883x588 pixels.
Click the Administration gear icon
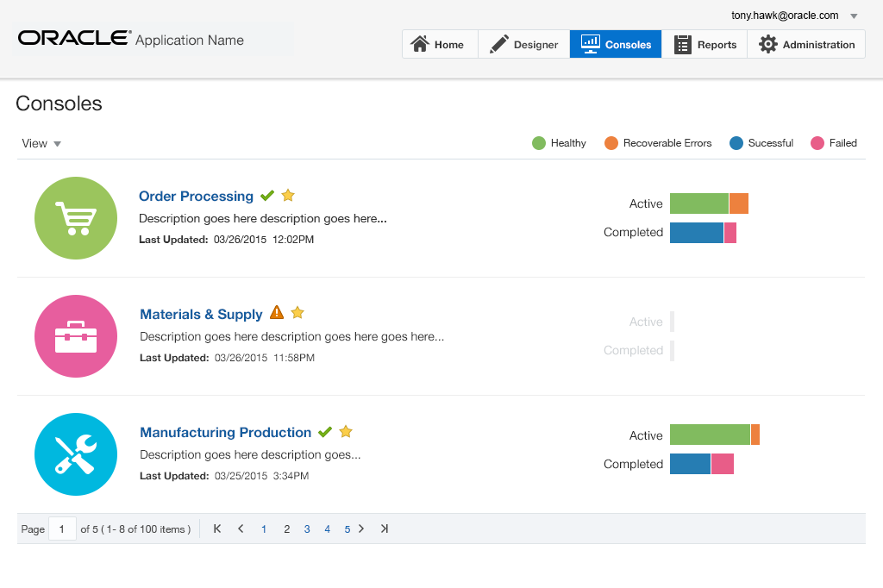pyautogui.click(x=767, y=44)
